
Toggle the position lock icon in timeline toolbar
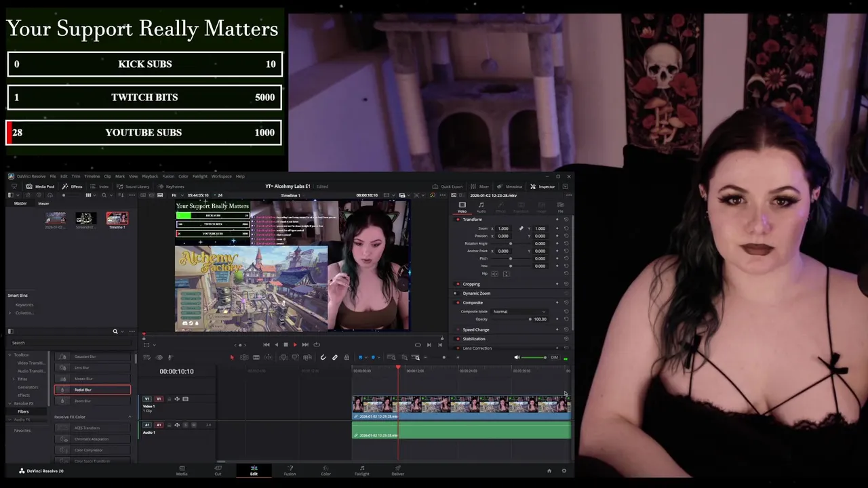click(x=347, y=357)
